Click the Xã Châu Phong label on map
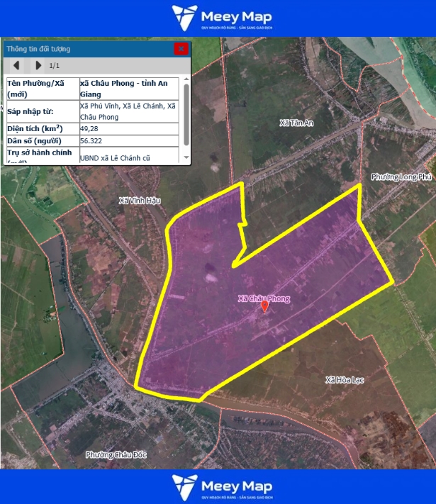Screen dimensions: 436x504 click(264, 298)
